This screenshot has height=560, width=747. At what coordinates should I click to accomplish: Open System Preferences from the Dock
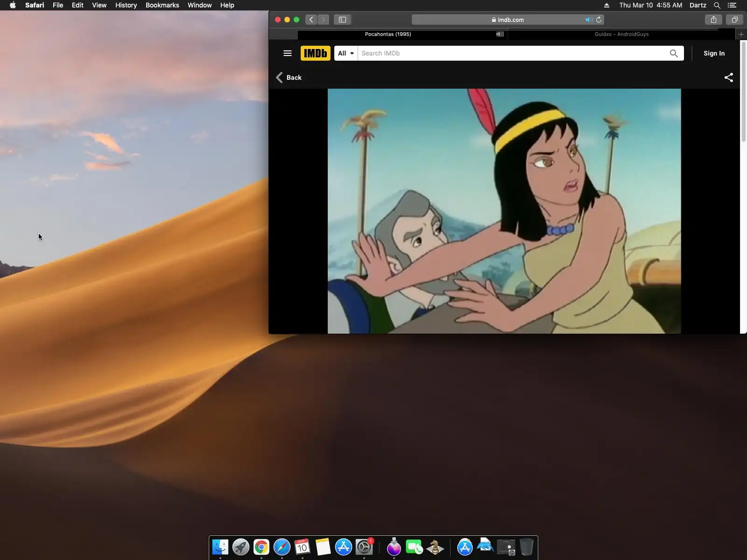(364, 547)
